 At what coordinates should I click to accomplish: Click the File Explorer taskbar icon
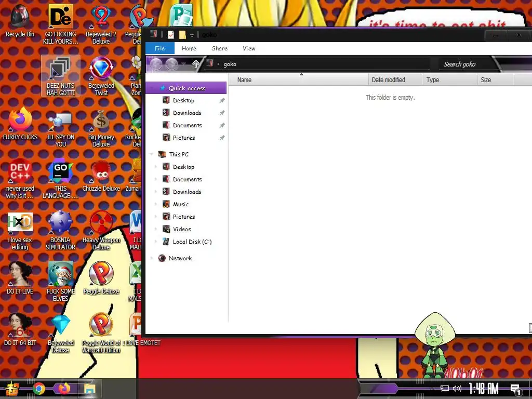click(89, 389)
